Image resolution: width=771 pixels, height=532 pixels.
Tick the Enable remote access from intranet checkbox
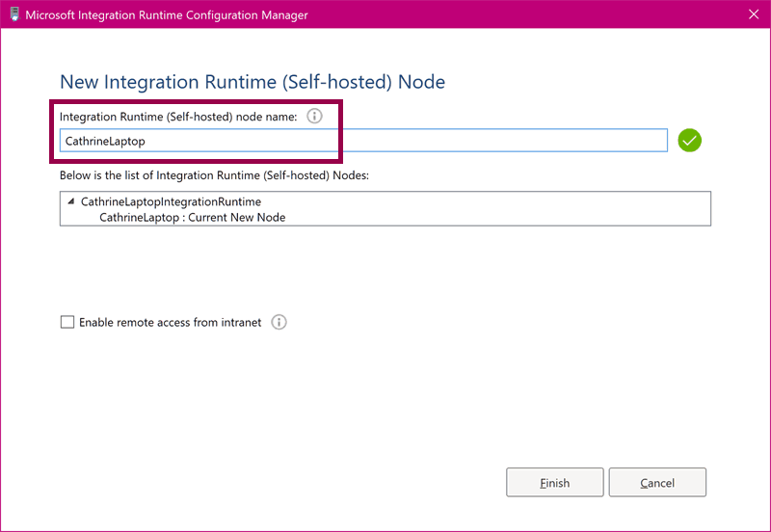[67, 323]
